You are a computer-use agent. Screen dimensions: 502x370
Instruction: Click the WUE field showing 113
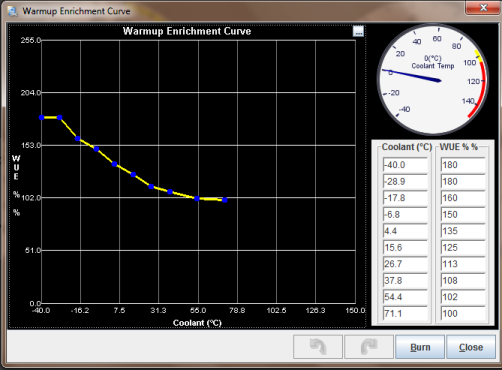click(463, 264)
